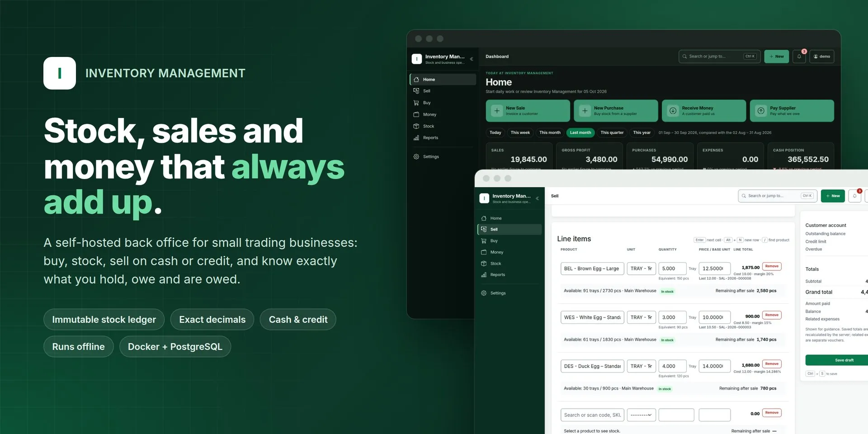This screenshot has width=868, height=434.
Task: Click quantity field of Duck Egg row
Action: coord(672,366)
